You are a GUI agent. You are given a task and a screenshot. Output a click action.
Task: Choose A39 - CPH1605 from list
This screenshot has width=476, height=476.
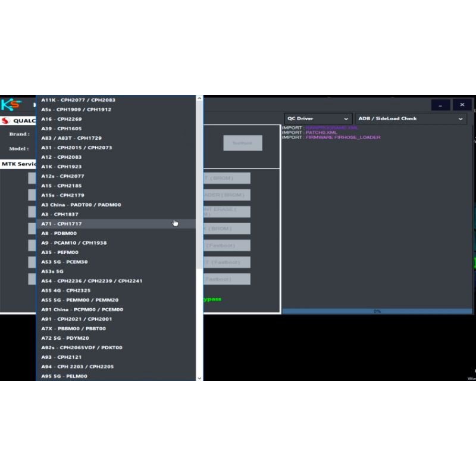point(116,129)
